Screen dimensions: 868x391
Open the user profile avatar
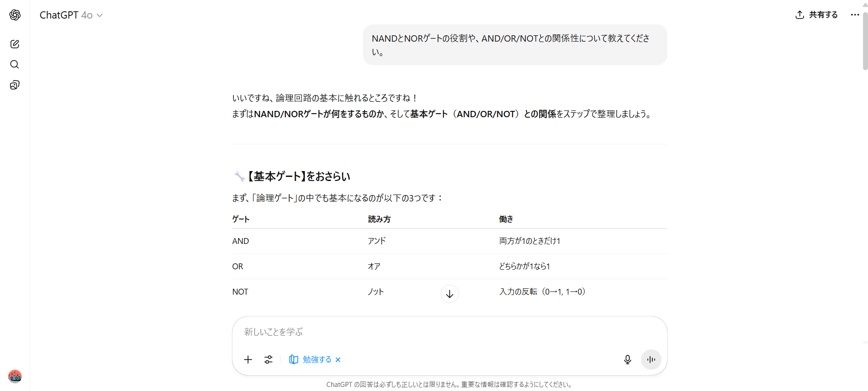click(x=15, y=376)
